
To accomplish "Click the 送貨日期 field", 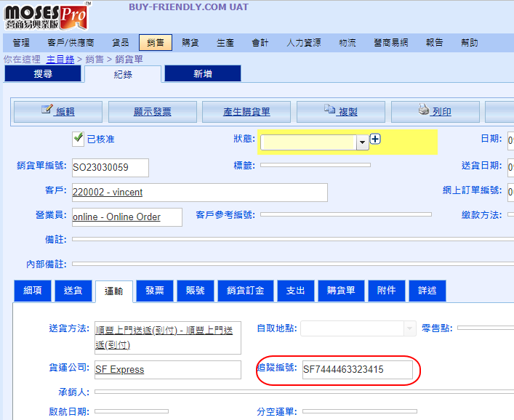I will (x=510, y=167).
